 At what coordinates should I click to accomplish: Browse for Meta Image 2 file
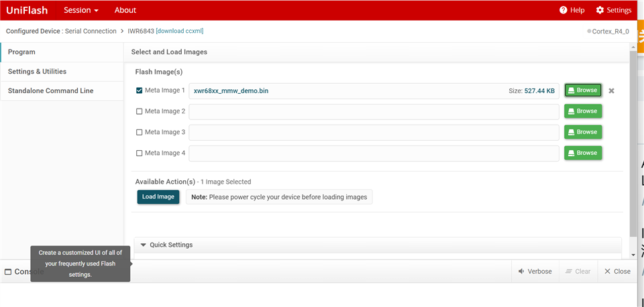(583, 111)
